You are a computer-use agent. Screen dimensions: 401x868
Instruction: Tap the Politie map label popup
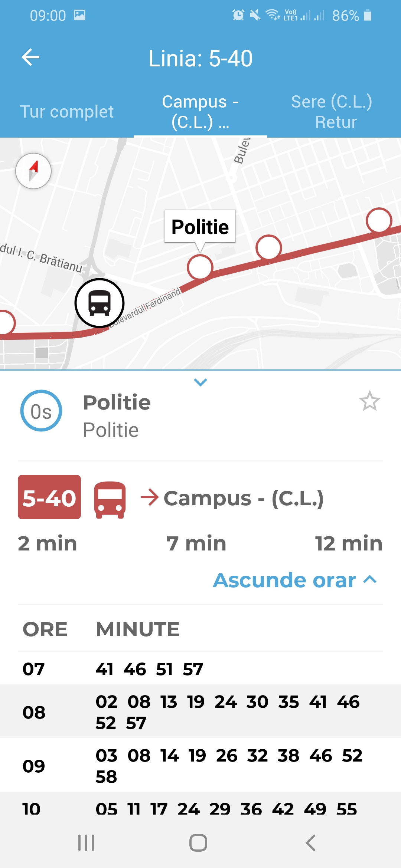point(200,227)
